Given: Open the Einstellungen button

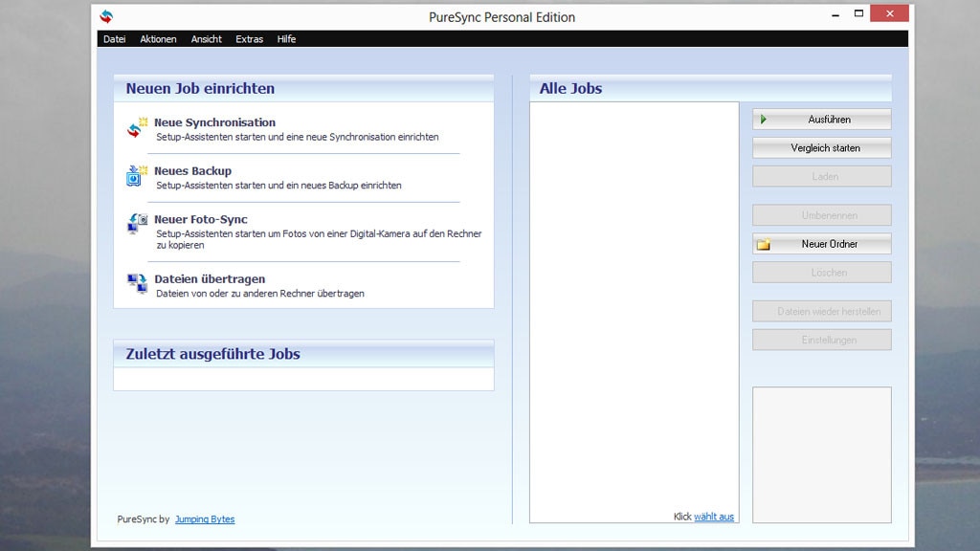Looking at the screenshot, I should 822,340.
